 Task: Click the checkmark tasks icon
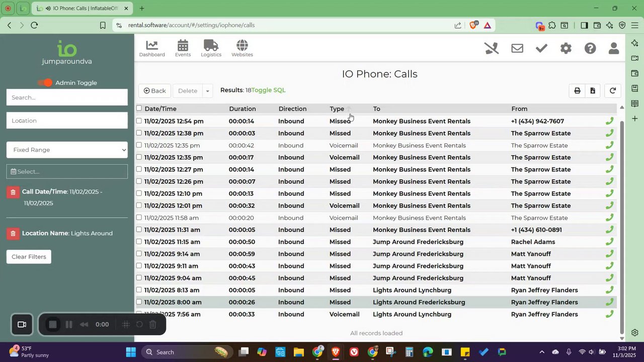tap(541, 48)
